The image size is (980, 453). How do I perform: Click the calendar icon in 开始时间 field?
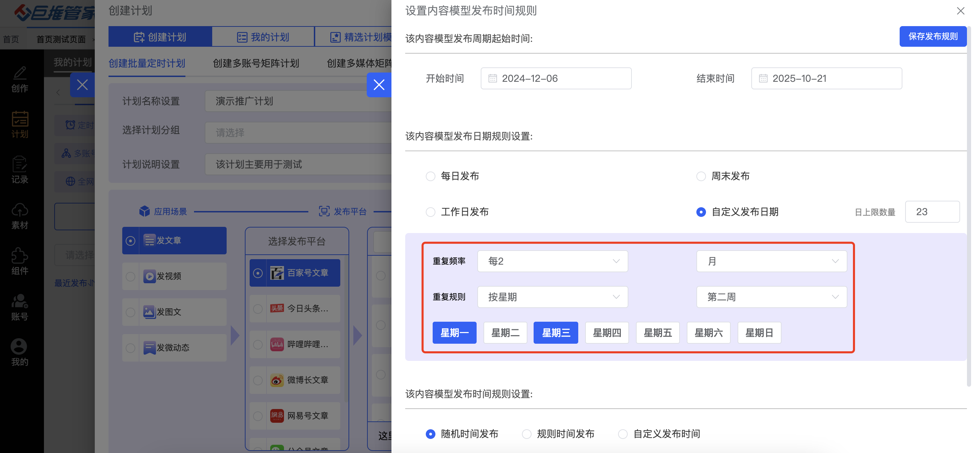pos(492,78)
